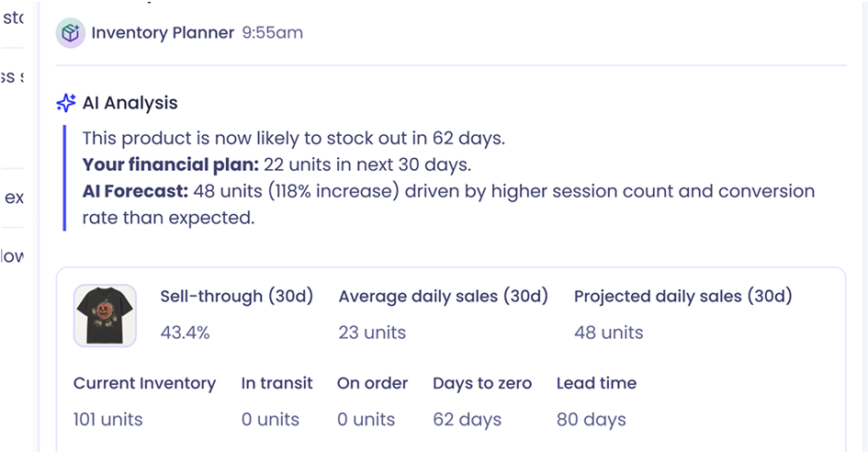Screen dimensions: 868x452
Task: Click the Current Inventory label
Action: click(144, 383)
